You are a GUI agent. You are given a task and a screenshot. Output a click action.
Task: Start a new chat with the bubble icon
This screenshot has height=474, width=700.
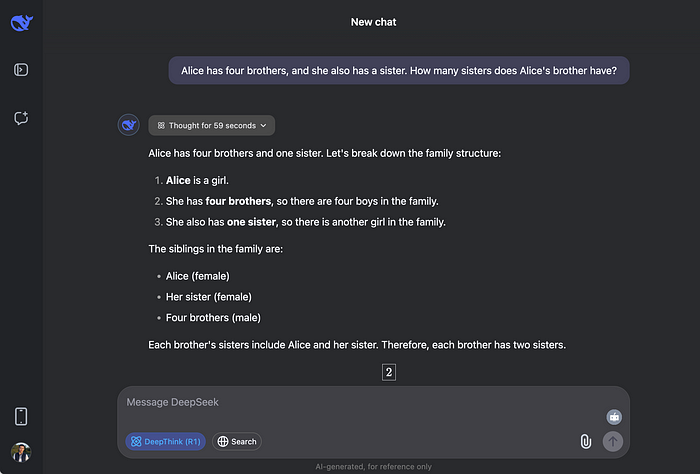tap(21, 118)
